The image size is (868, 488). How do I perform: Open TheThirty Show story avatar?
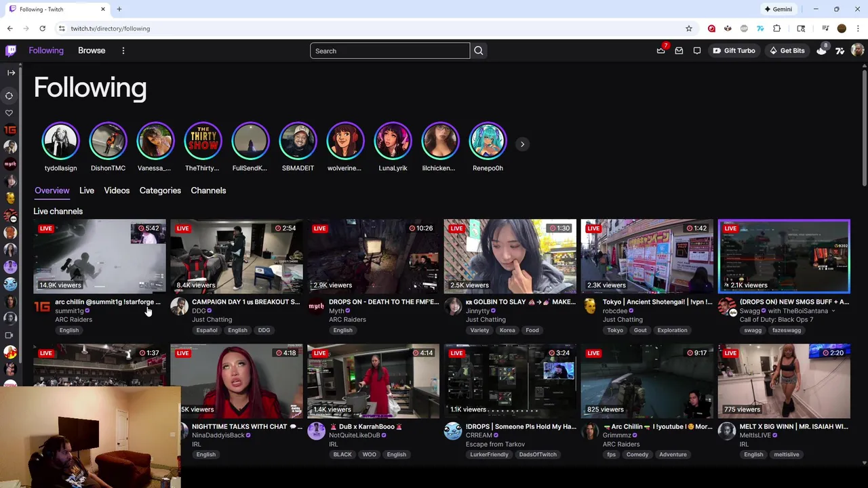(x=203, y=141)
